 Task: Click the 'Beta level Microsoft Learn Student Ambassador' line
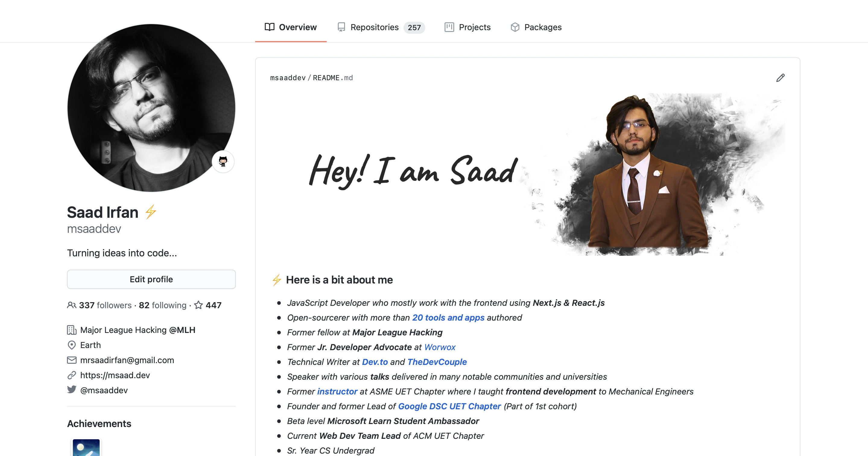[383, 421]
